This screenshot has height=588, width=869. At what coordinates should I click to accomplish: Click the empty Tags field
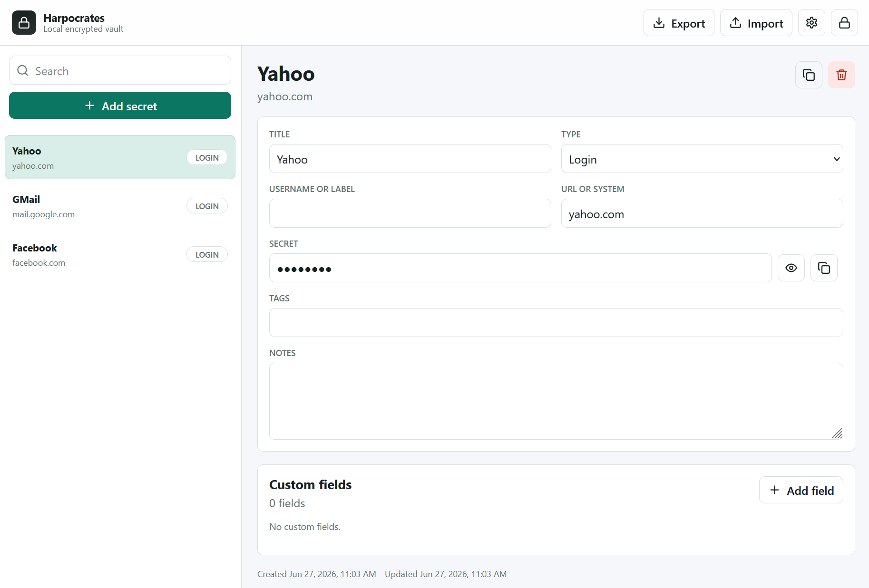(x=556, y=323)
